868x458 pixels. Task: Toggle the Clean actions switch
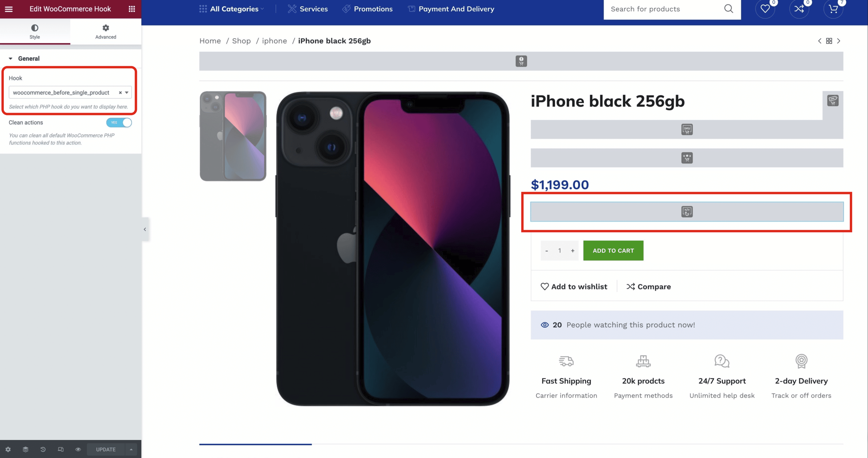click(x=119, y=122)
